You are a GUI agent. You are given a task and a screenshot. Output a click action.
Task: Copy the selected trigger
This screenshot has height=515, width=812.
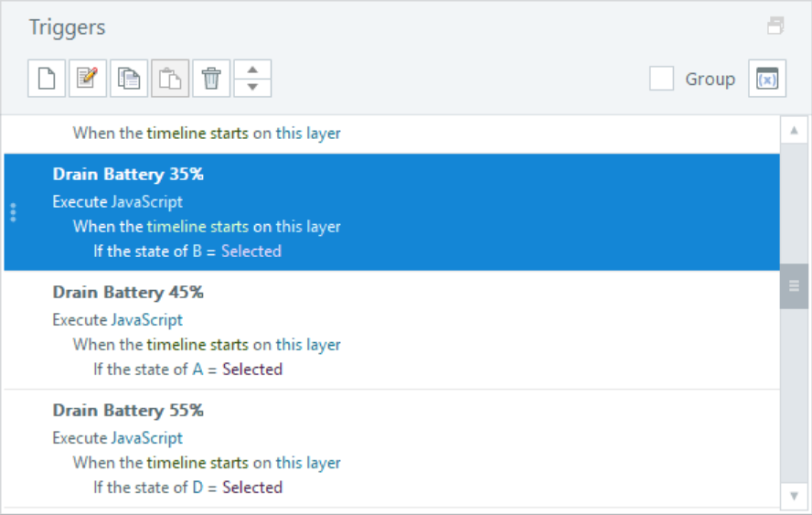[129, 79]
